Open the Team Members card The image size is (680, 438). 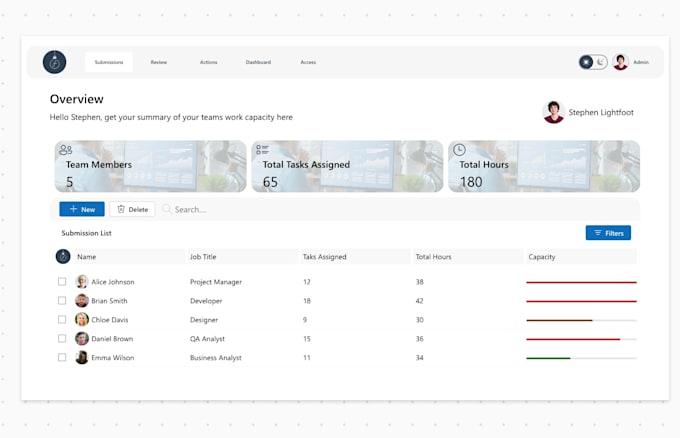[150, 166]
